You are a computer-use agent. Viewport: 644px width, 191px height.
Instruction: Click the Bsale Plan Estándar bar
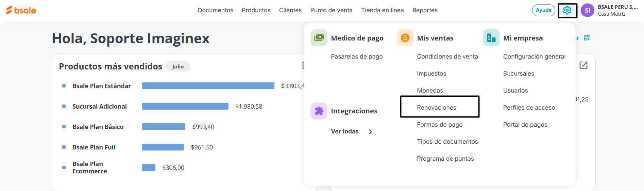[208, 86]
